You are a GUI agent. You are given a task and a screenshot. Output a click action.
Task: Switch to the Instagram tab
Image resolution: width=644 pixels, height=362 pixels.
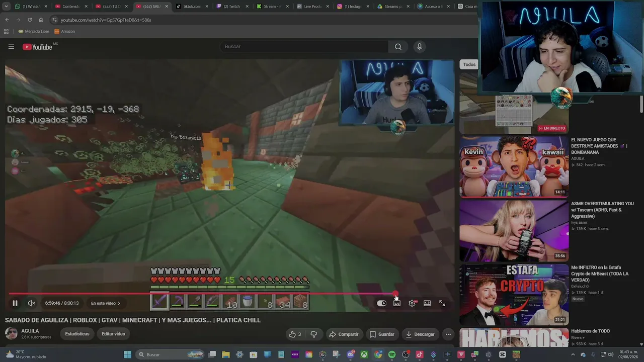[x=353, y=7]
